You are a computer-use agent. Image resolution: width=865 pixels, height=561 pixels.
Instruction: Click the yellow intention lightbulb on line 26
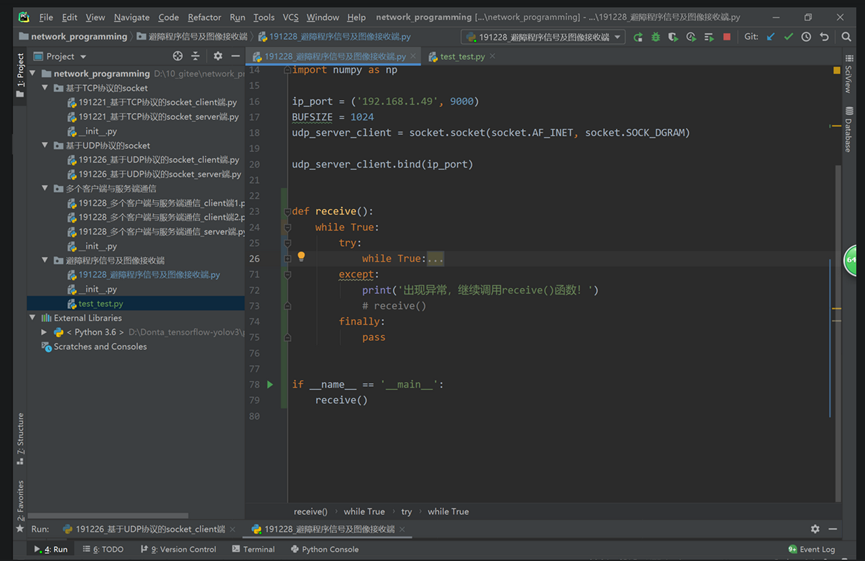pyautogui.click(x=301, y=258)
